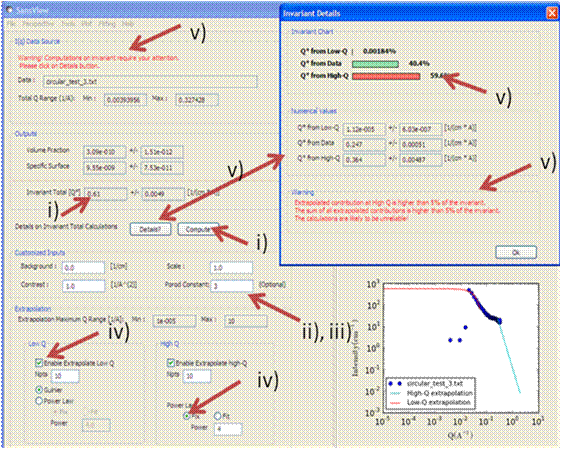Click the High Q Power value field
The image size is (572, 449).
click(x=228, y=429)
